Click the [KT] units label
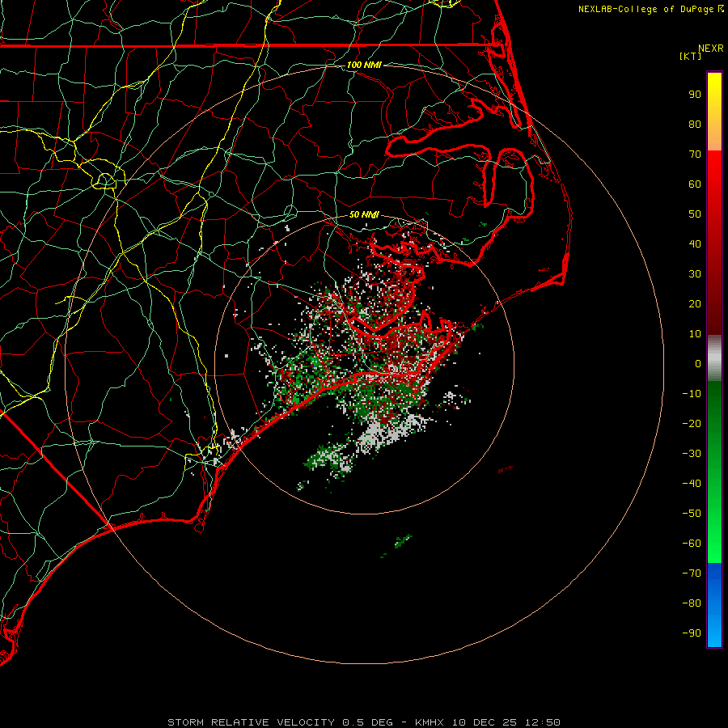 [690, 56]
